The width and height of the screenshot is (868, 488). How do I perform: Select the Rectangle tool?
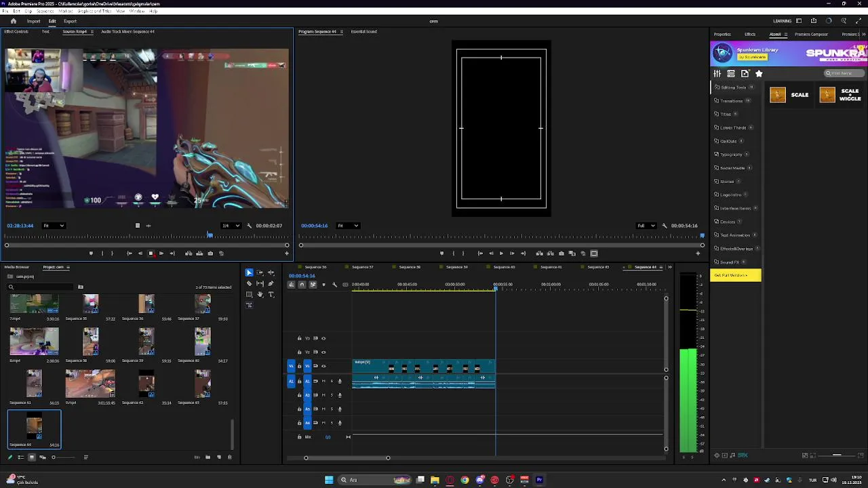249,294
